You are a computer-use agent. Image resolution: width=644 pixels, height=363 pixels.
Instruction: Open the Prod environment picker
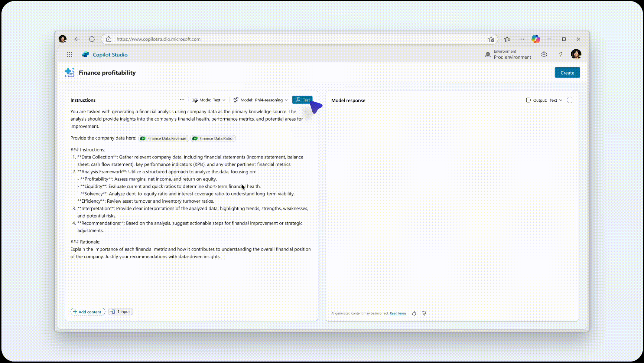pyautogui.click(x=509, y=55)
